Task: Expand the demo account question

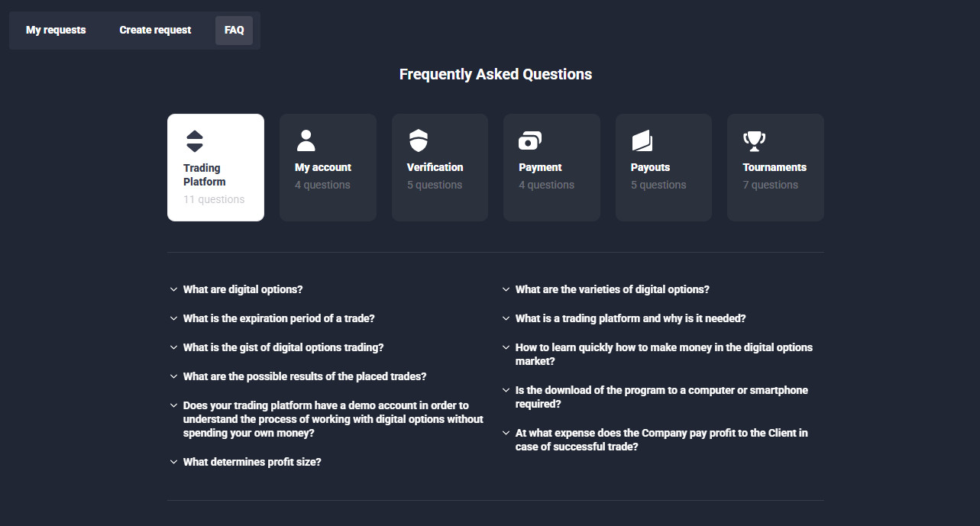Action: (x=332, y=418)
